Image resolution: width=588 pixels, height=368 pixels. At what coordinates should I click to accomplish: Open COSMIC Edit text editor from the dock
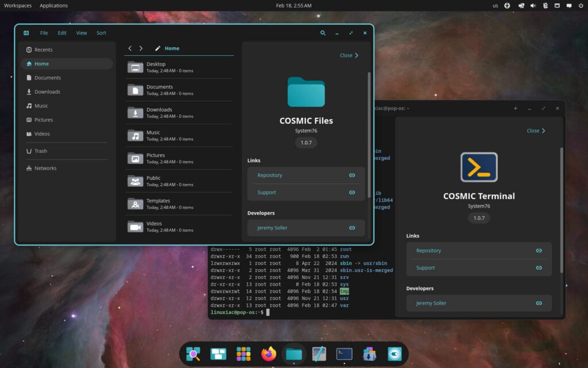pyautogui.click(x=319, y=354)
